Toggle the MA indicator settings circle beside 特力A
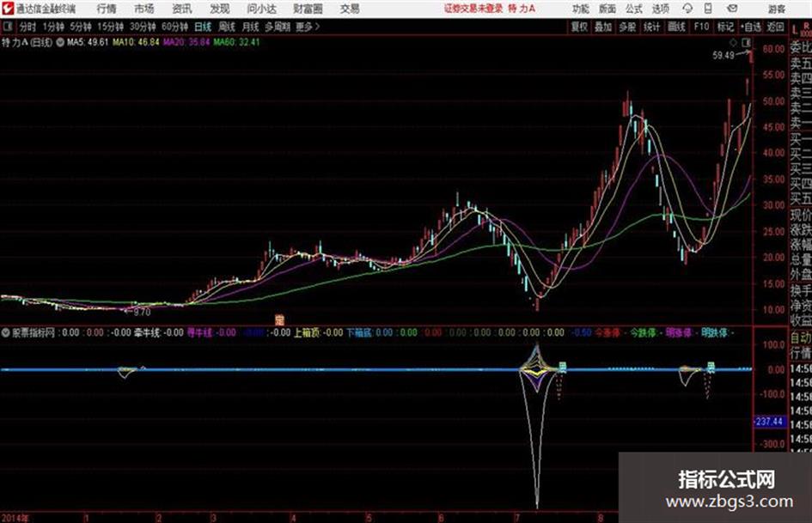 point(60,42)
